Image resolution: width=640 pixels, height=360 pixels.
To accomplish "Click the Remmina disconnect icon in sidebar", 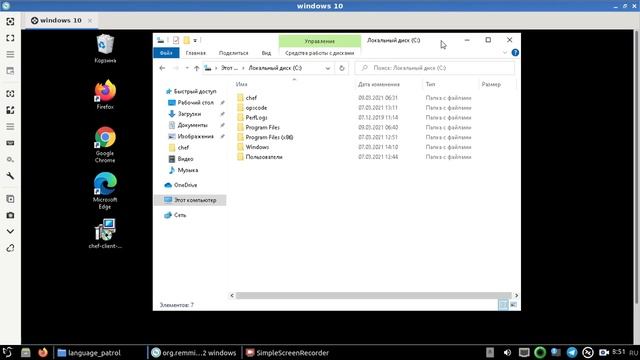I will point(10,248).
